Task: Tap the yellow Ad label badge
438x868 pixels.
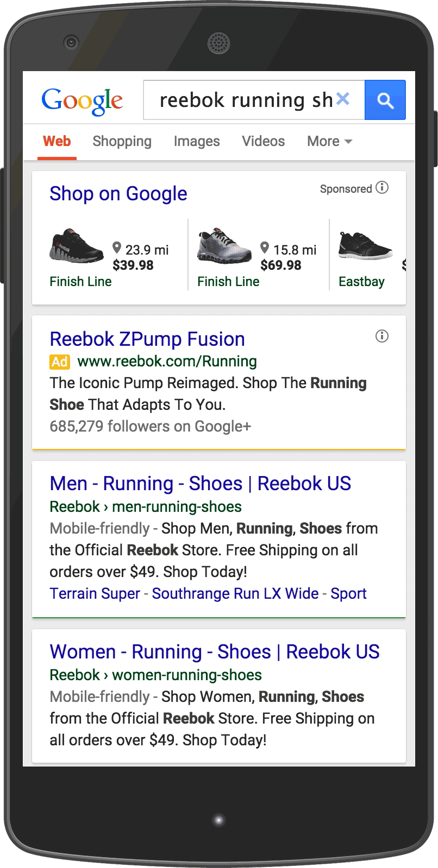Action: click(60, 362)
